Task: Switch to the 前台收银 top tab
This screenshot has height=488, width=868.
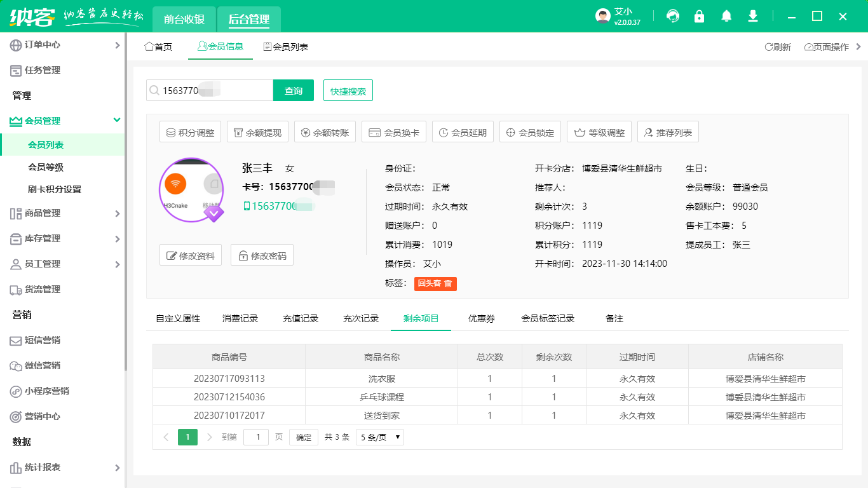Action: tap(184, 19)
